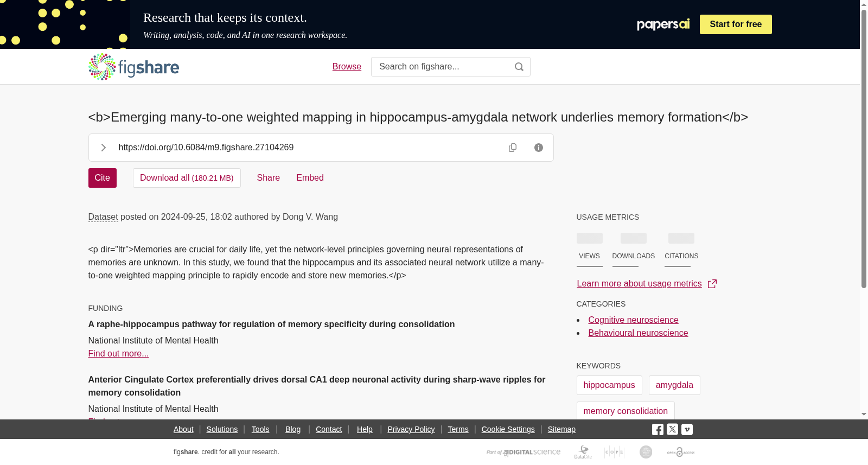Screen dimensions: 868x465
Task: Open Cognitive neuroscience category
Action: coord(633,320)
